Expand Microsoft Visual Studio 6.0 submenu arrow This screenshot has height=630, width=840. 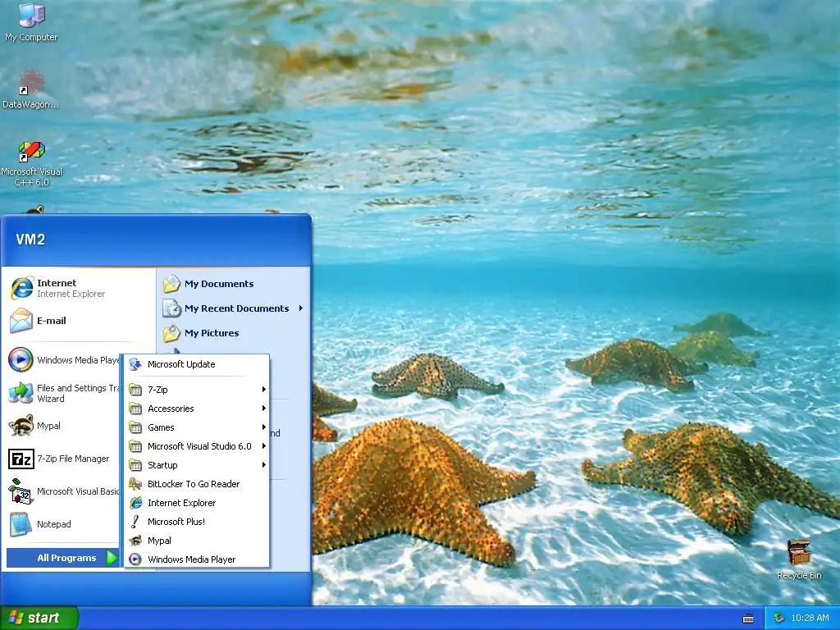(263, 445)
